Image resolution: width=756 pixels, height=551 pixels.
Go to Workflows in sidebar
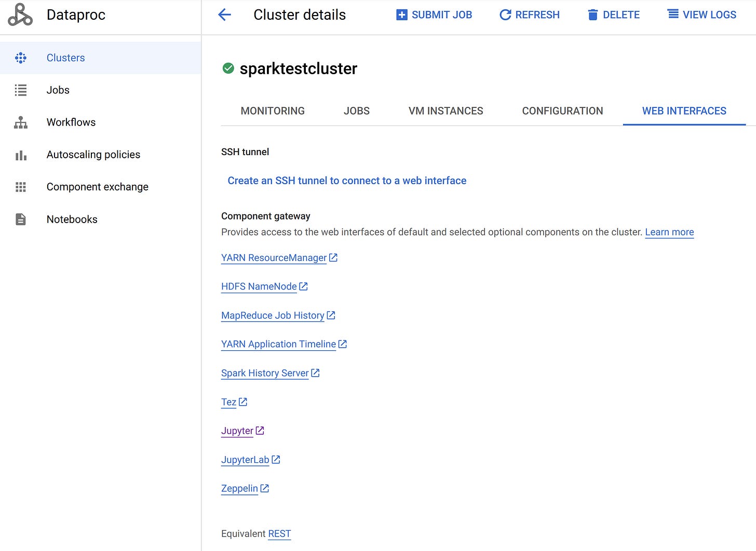click(x=101, y=122)
